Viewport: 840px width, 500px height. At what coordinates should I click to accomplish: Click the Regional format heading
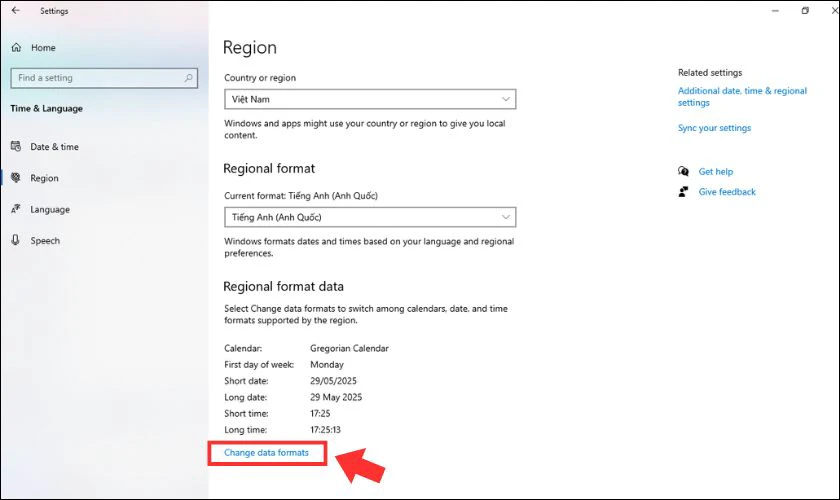coord(269,169)
